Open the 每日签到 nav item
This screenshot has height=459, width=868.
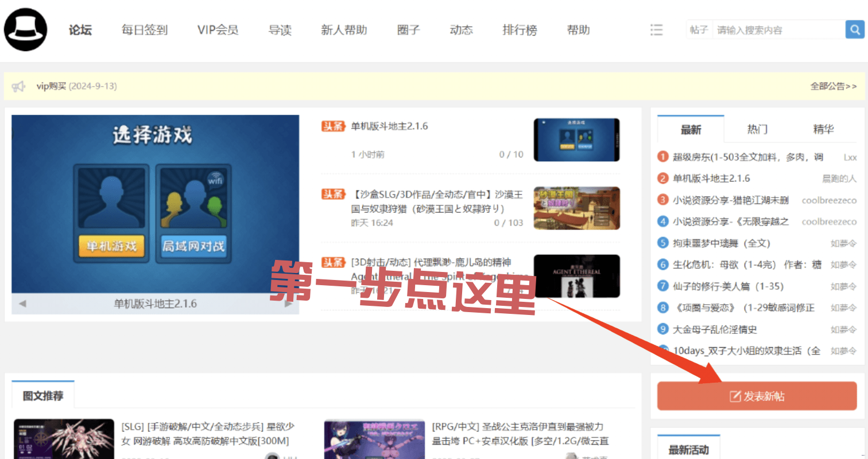coord(145,30)
